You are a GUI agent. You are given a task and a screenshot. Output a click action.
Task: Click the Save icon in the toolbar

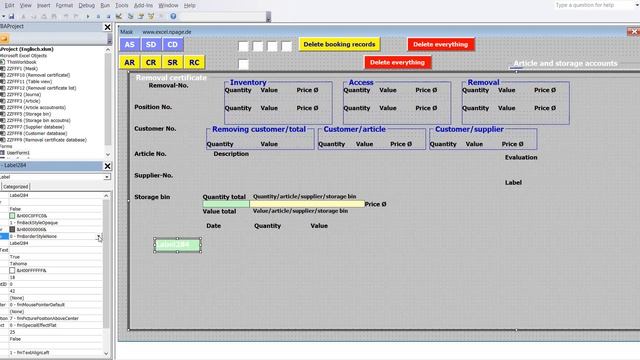pos(11,16)
